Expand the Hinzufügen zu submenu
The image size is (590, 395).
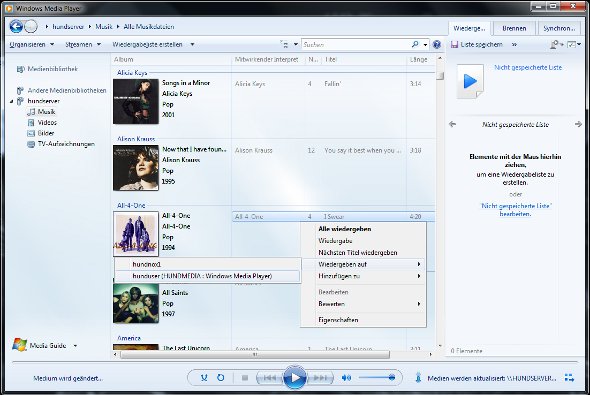tap(363, 276)
